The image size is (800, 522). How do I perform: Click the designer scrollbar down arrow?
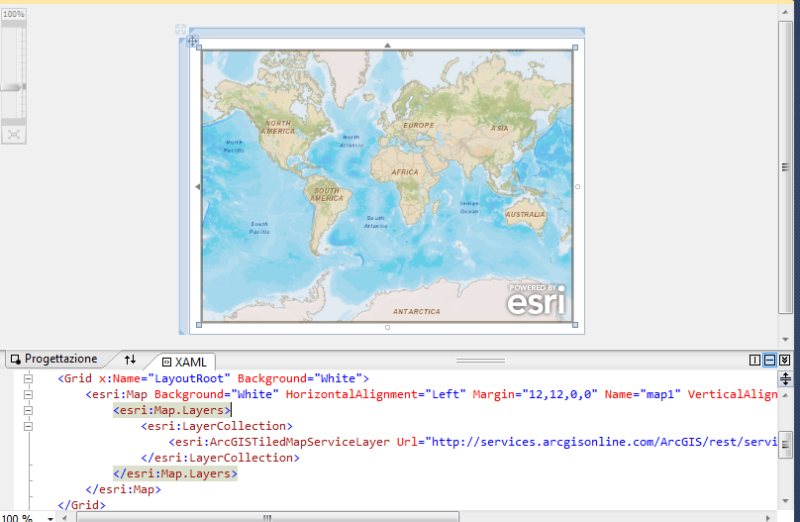click(x=785, y=339)
